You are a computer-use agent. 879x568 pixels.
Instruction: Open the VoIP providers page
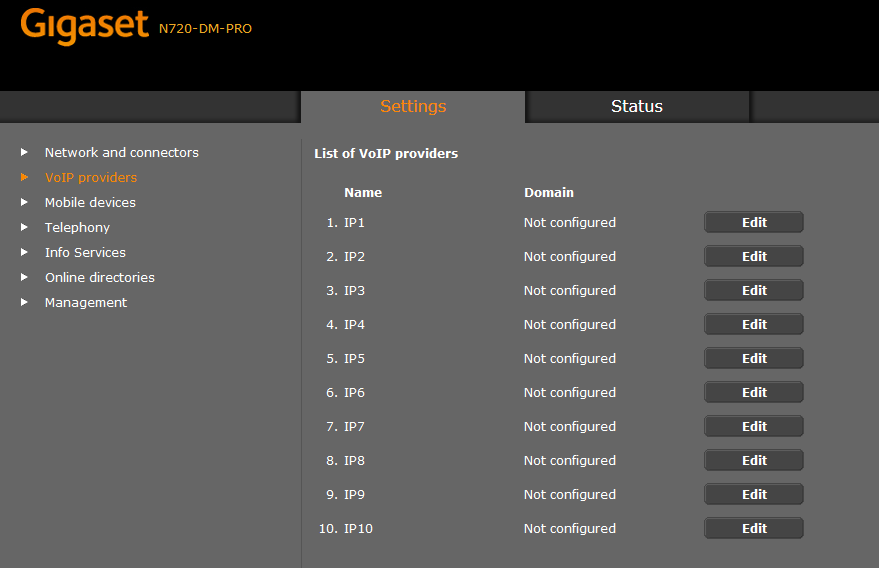tap(91, 177)
